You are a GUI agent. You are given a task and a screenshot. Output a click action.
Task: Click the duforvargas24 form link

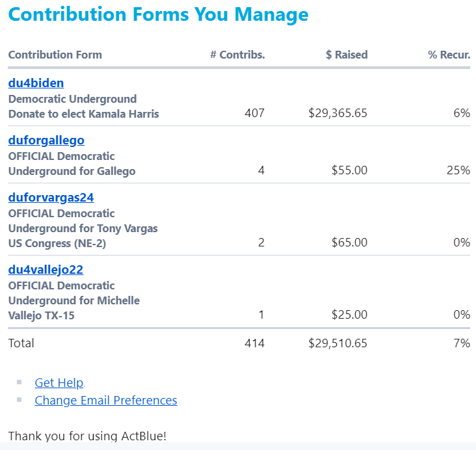coord(51,197)
